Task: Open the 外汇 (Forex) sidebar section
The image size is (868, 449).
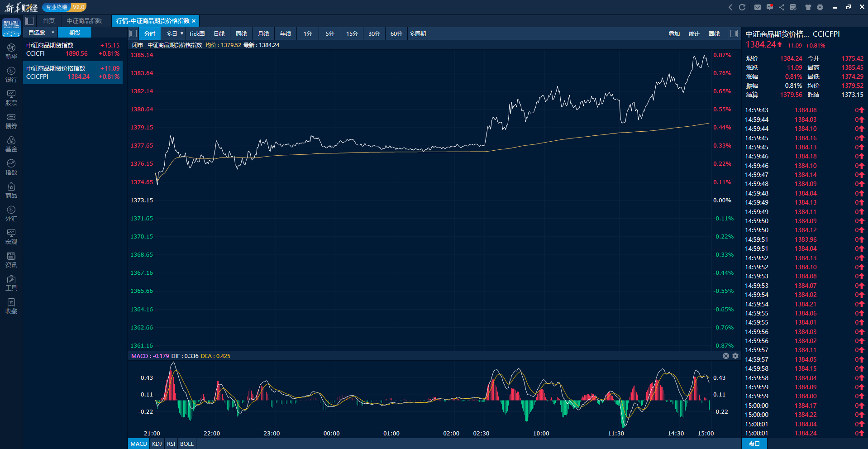Action: tap(11, 214)
